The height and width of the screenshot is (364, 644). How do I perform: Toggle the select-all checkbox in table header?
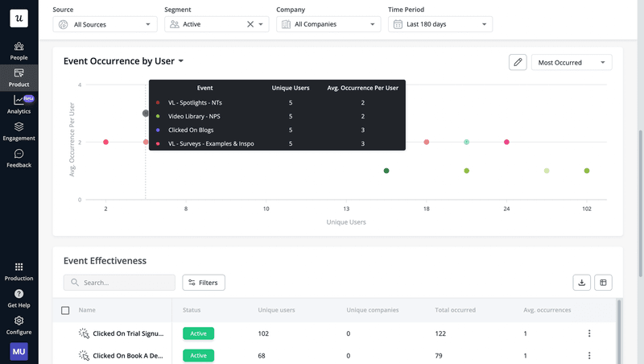pos(65,310)
